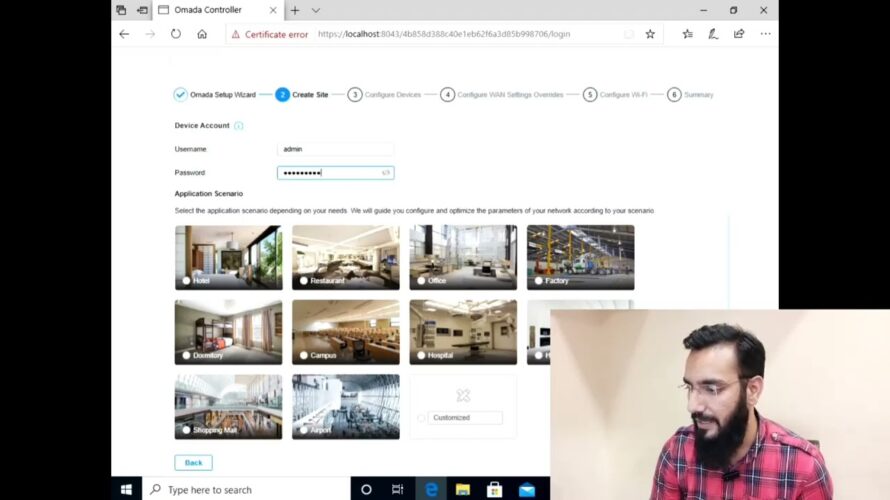Open Cortana from the taskbar
890x500 pixels.
[366, 489]
